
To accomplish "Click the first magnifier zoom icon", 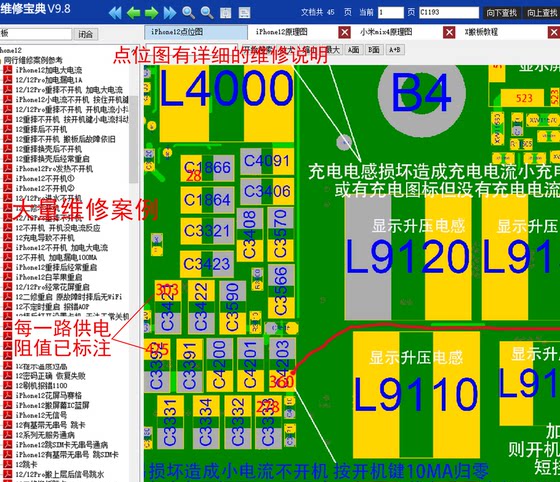I will pos(188,13).
